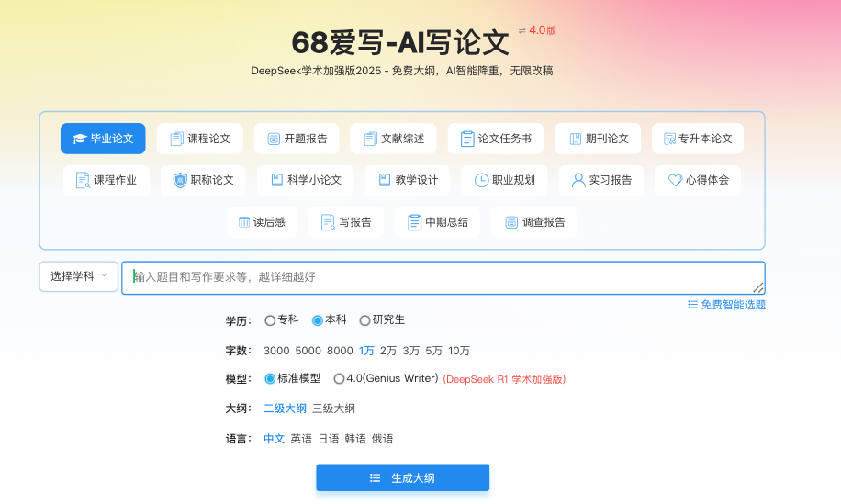This screenshot has height=504, width=841.
Task: Choose the 文献综述 type
Action: (394, 139)
